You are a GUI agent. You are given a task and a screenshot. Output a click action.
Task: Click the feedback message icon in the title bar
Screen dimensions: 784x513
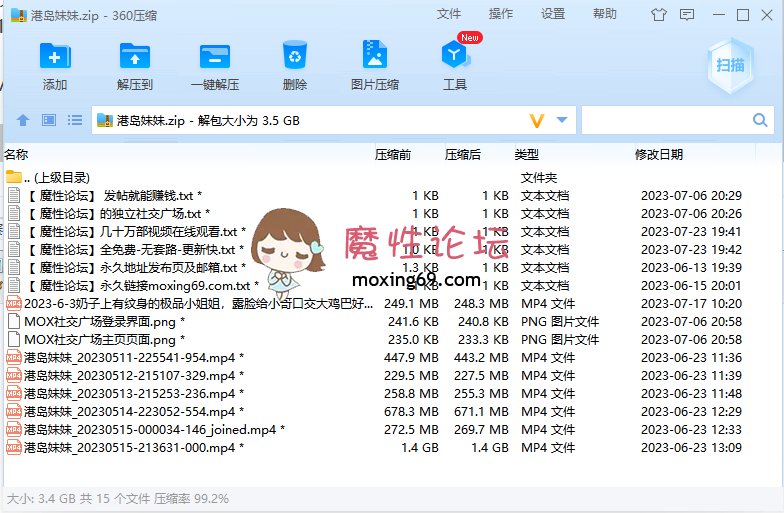click(x=687, y=15)
